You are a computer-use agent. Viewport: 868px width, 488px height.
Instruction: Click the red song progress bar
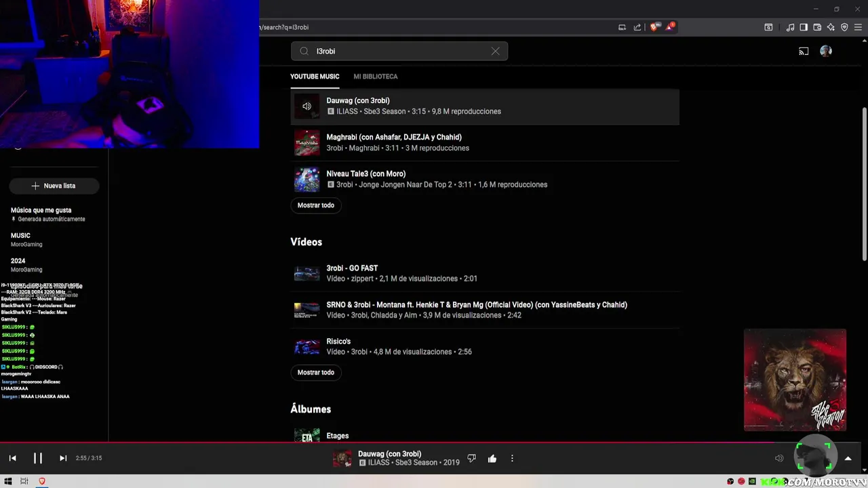(x=434, y=443)
